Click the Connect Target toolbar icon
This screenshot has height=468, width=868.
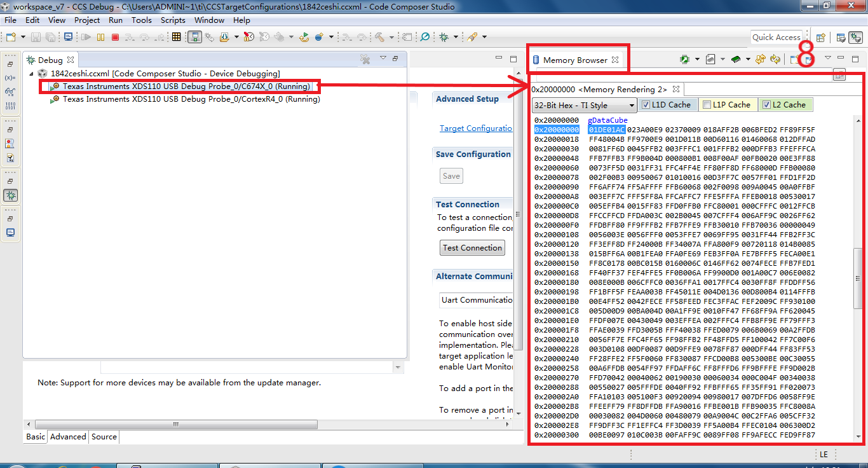pos(194,37)
